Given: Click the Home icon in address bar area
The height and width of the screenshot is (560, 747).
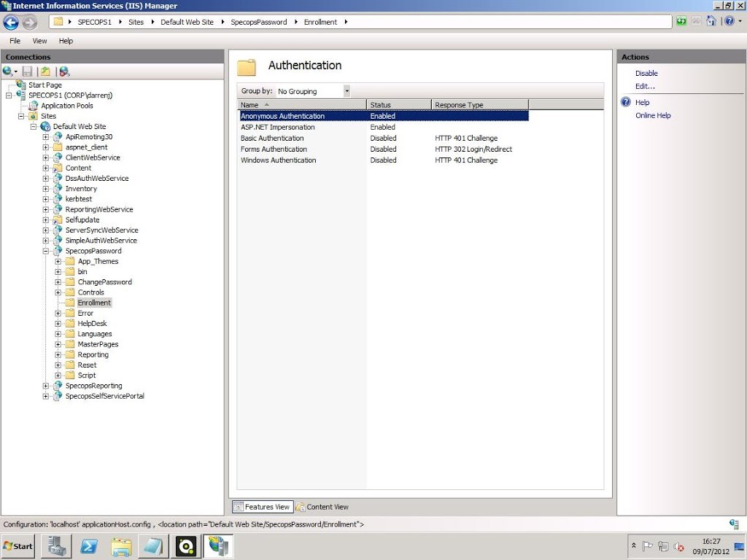Looking at the screenshot, I should [711, 21].
